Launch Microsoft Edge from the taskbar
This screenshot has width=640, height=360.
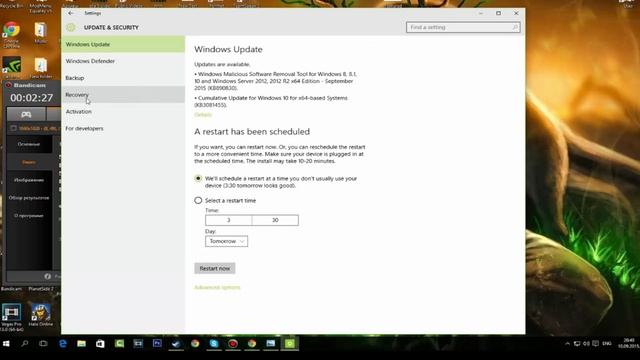(x=62, y=344)
